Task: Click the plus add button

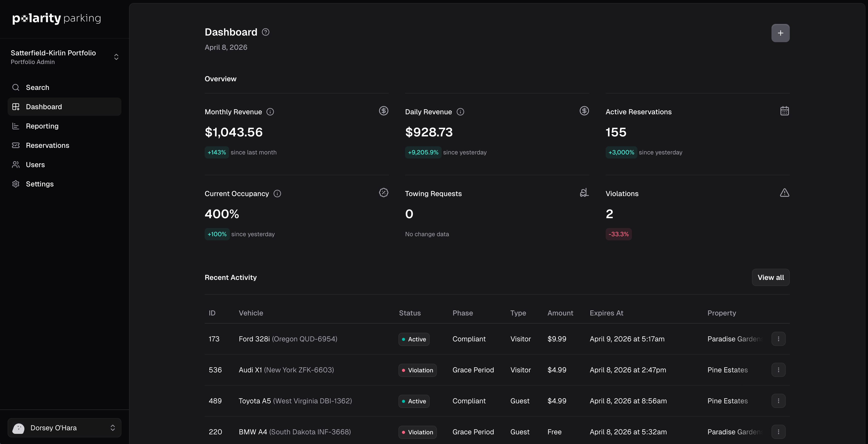Action: [780, 33]
